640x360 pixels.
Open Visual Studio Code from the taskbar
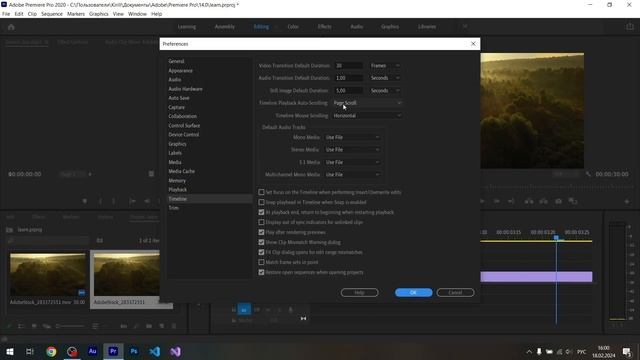[155, 351]
